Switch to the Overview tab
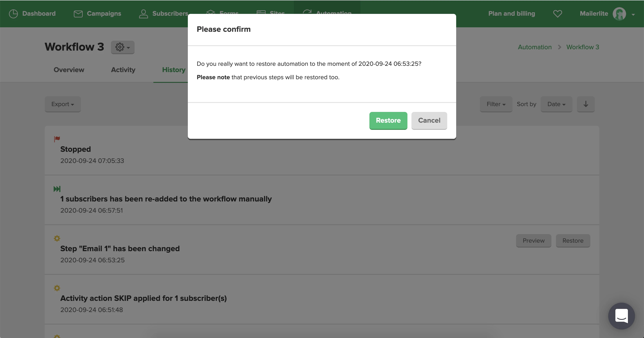This screenshot has height=338, width=644. (69, 70)
